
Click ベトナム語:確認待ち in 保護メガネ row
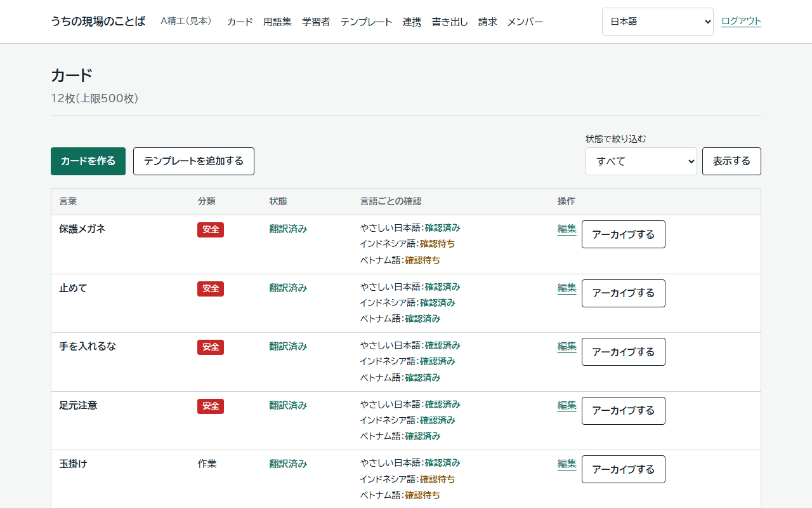(x=400, y=260)
